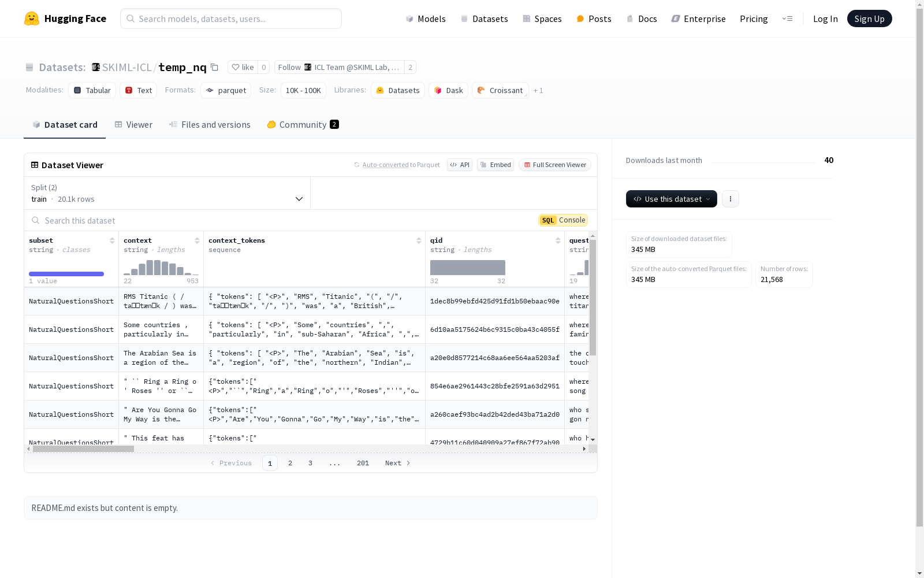
Task: Open the API button
Action: pos(460,165)
